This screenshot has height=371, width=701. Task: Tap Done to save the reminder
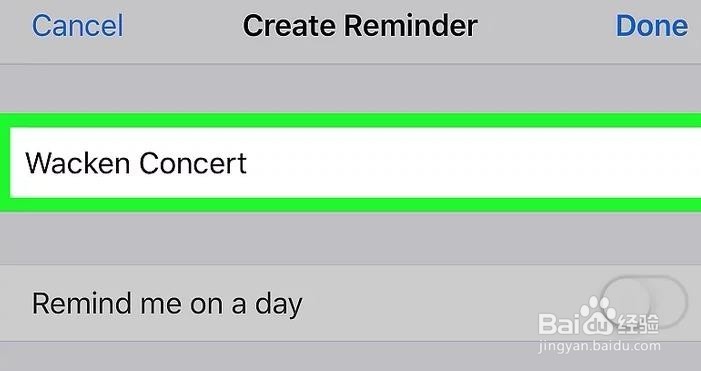(x=652, y=25)
